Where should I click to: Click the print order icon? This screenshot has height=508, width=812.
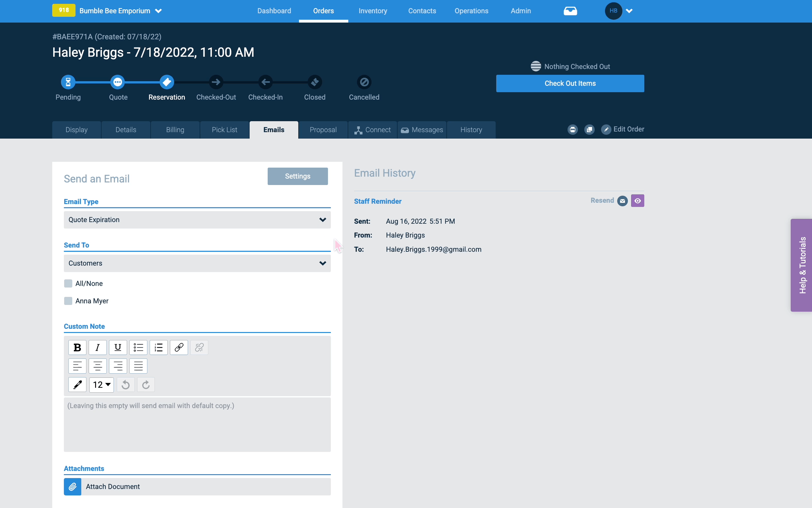(573, 129)
